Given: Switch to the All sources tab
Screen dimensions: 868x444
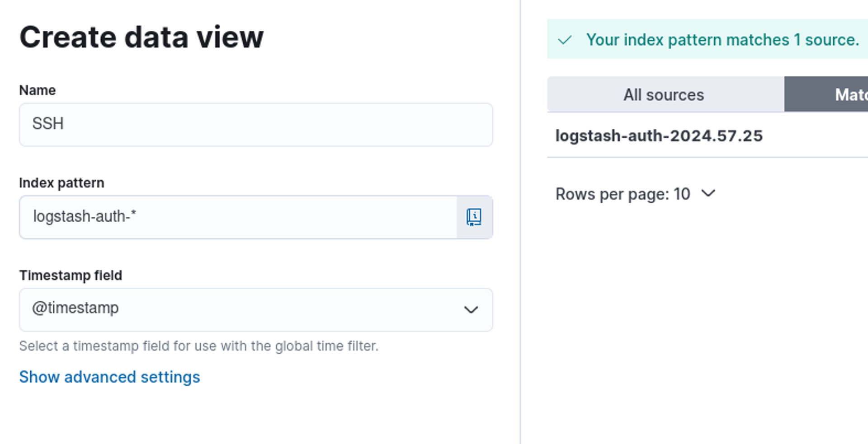Looking at the screenshot, I should [664, 95].
